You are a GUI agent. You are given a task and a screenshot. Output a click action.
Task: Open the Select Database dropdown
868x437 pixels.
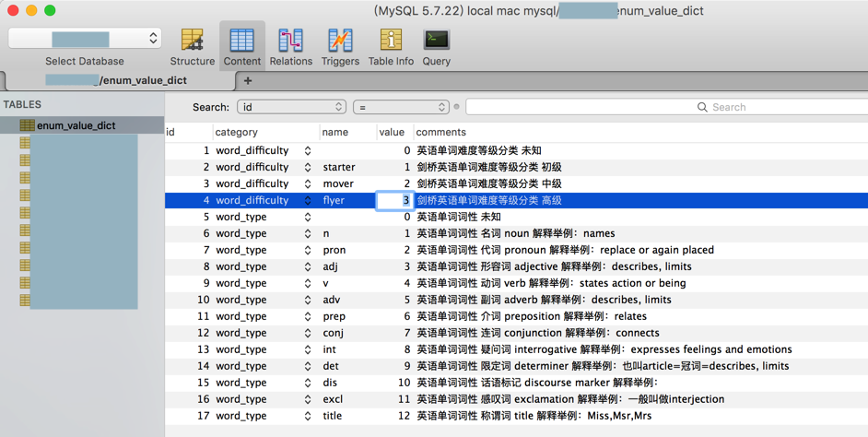(x=85, y=39)
